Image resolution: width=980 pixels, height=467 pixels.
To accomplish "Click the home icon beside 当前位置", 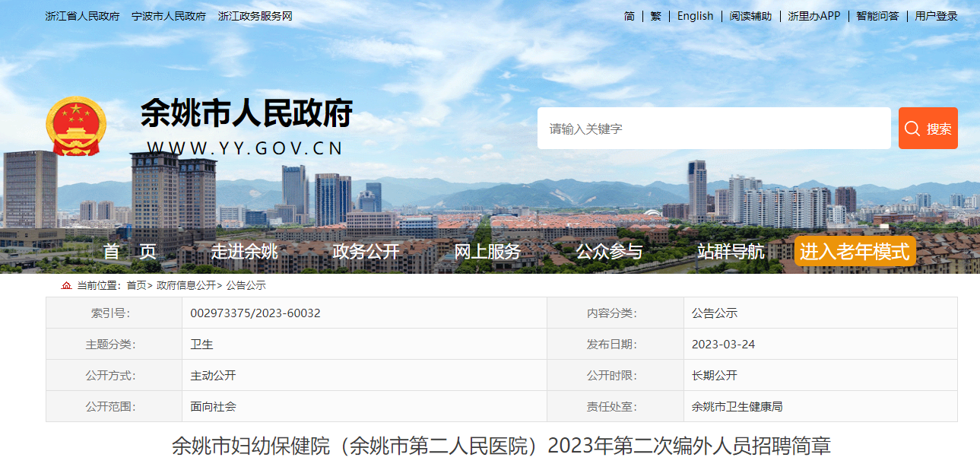I will 66,285.
